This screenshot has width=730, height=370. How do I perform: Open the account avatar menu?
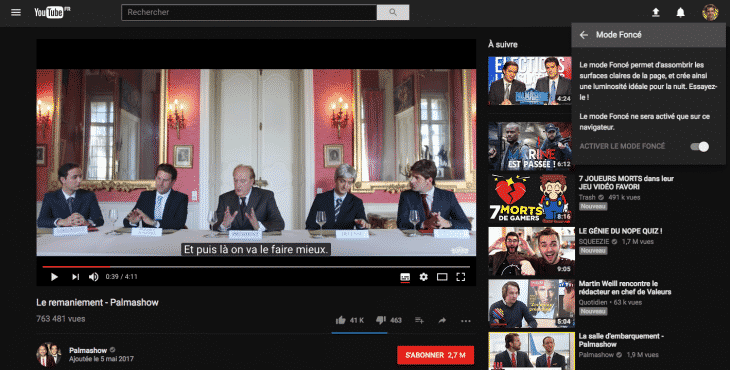(710, 12)
